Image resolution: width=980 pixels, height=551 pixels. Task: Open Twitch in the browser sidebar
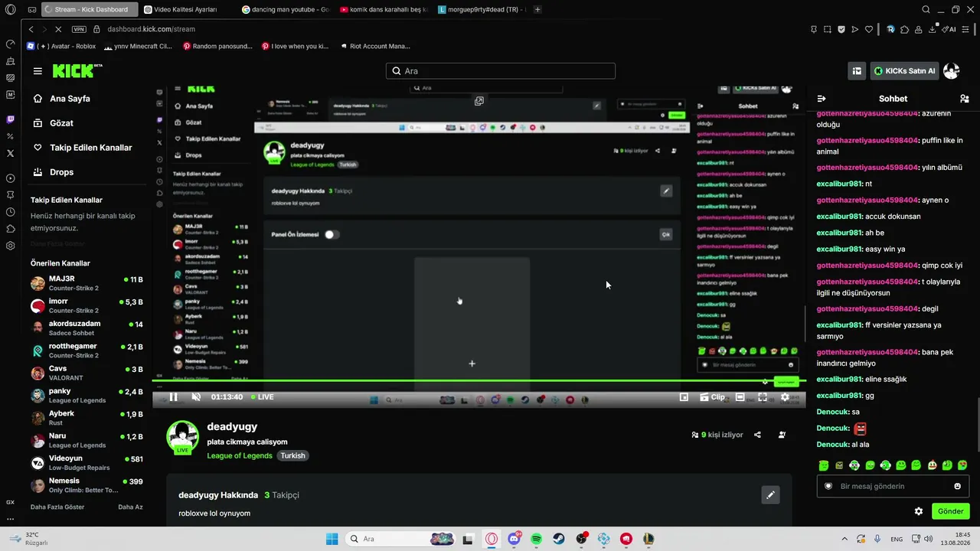coord(10,119)
